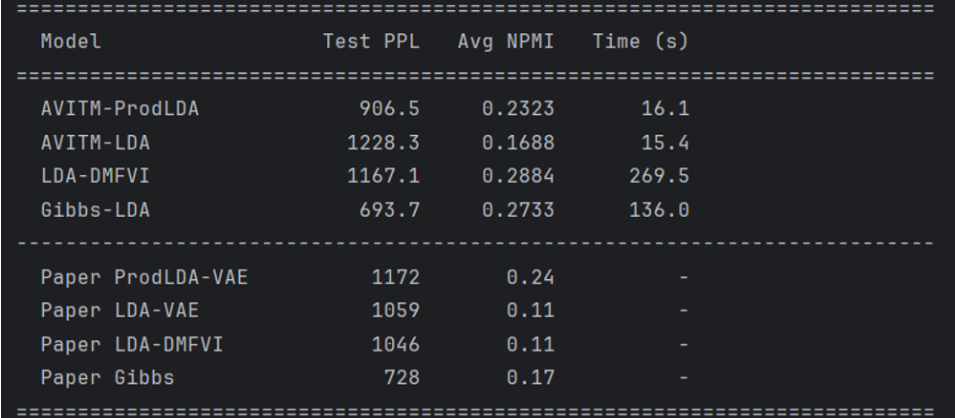The width and height of the screenshot is (955, 418).
Task: Click paper perplexity value 1172
Action: [x=395, y=277]
